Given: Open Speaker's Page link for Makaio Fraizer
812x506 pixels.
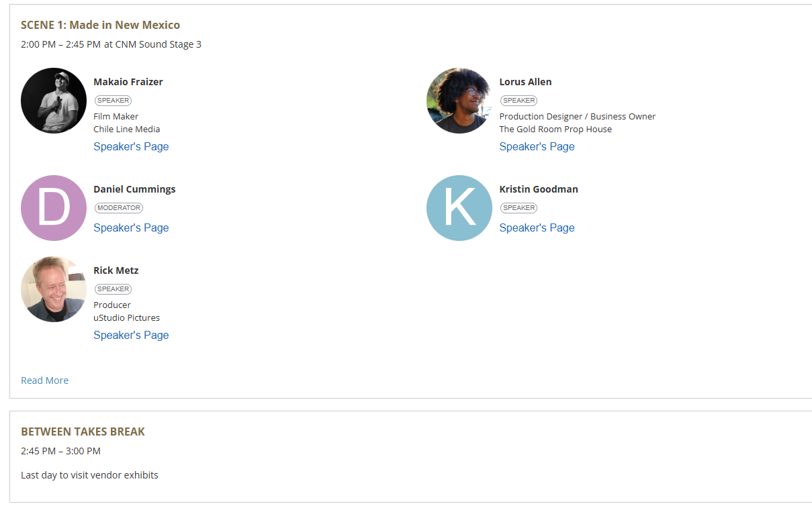Looking at the screenshot, I should [x=131, y=146].
